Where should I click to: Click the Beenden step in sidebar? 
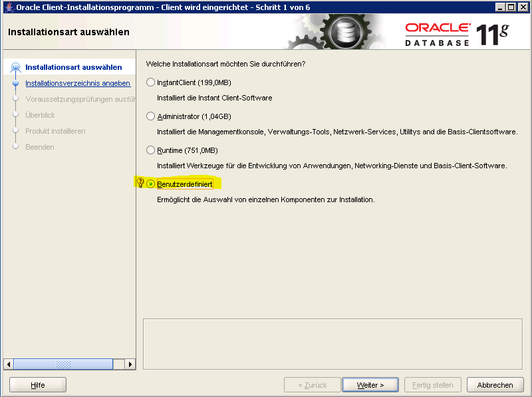pos(40,147)
